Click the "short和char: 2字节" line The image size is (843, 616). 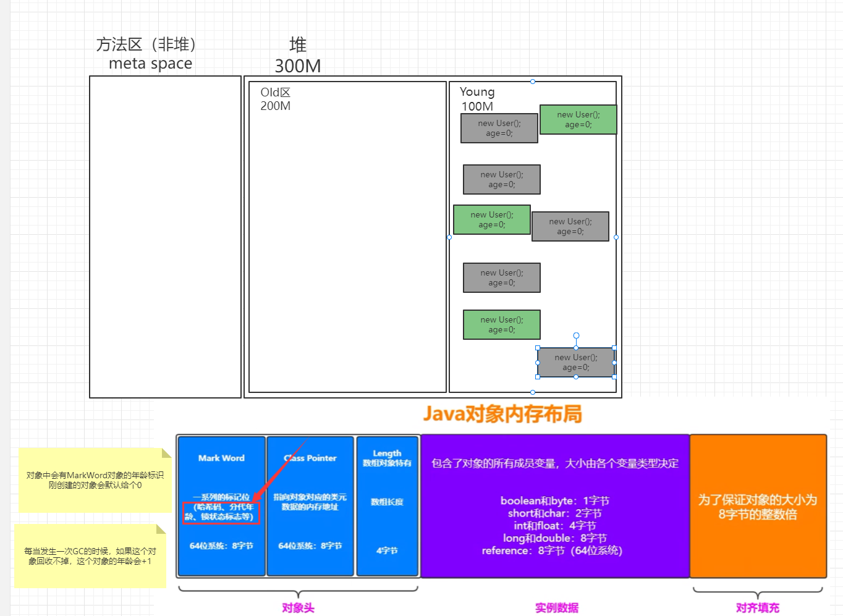point(555,513)
